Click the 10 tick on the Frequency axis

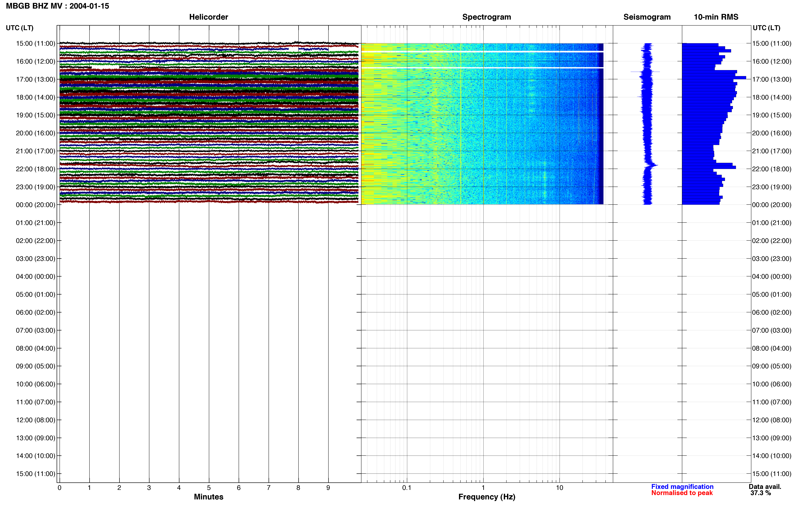click(x=559, y=487)
